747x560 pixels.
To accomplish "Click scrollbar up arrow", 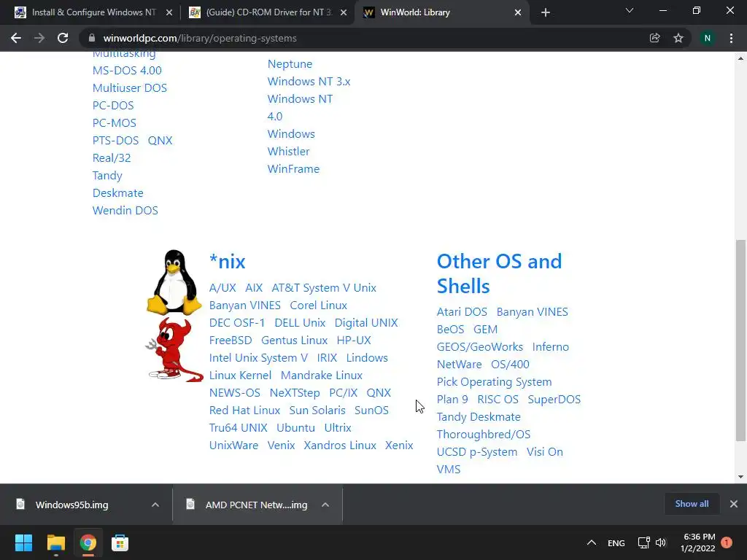I will (x=740, y=58).
